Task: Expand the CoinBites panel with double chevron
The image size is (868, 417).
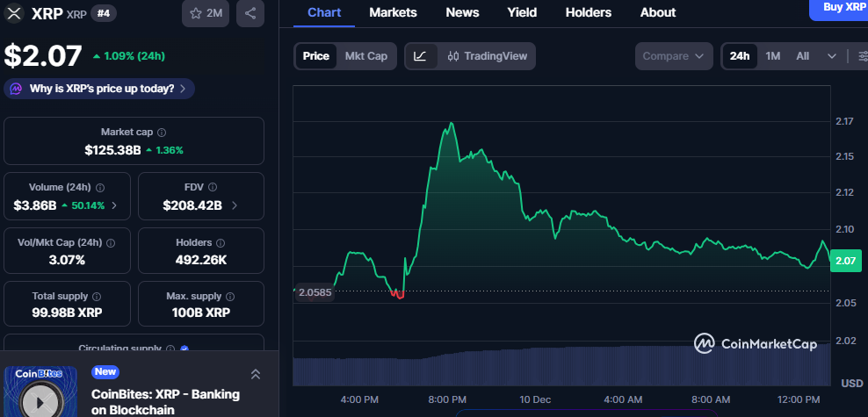Action: click(x=256, y=374)
